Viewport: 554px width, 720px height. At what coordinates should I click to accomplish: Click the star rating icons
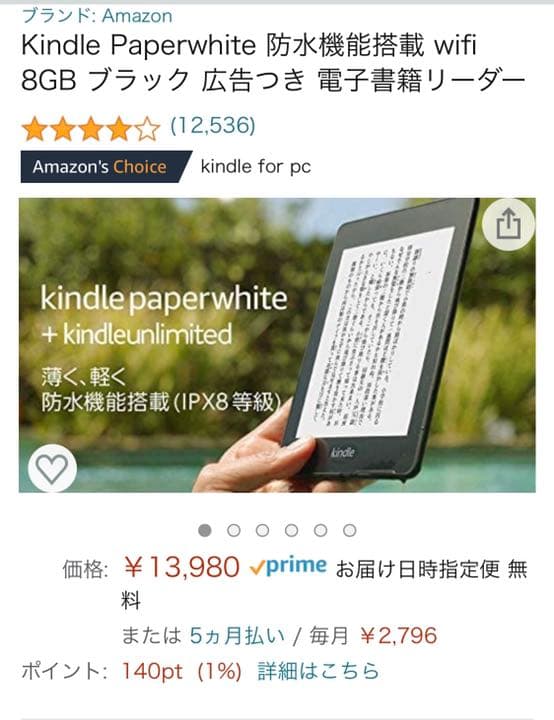[91, 128]
